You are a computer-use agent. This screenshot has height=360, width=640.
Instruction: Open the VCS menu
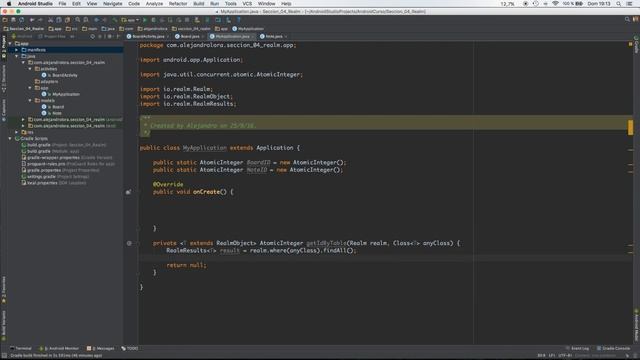247,4
